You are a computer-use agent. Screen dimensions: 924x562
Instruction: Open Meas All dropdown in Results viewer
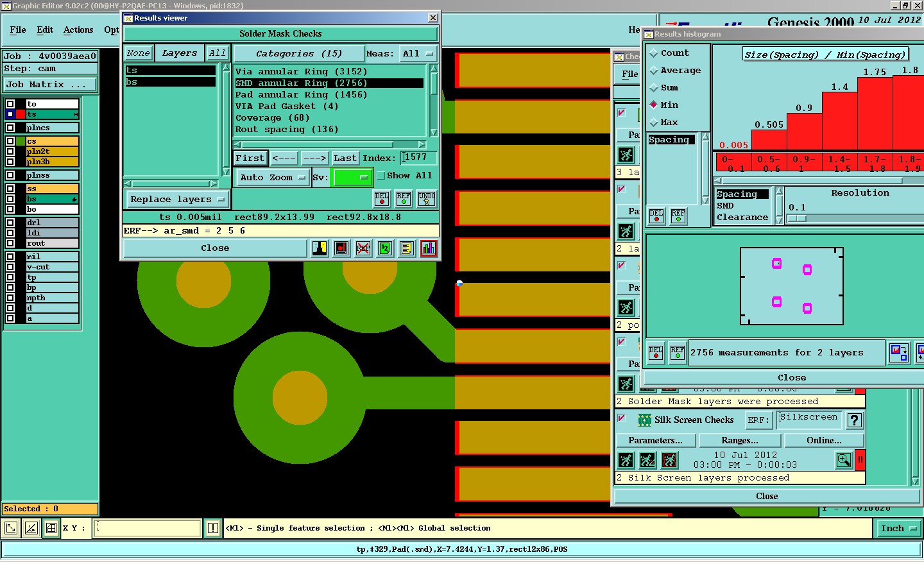click(x=418, y=54)
